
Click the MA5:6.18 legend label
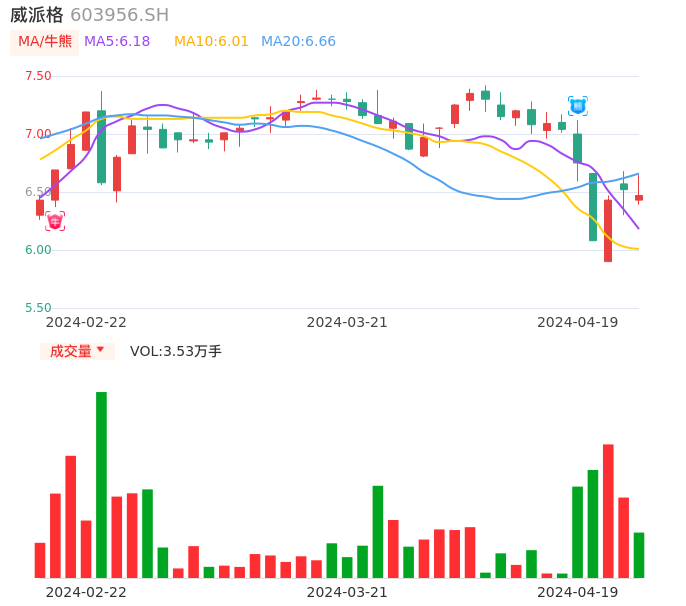117,42
